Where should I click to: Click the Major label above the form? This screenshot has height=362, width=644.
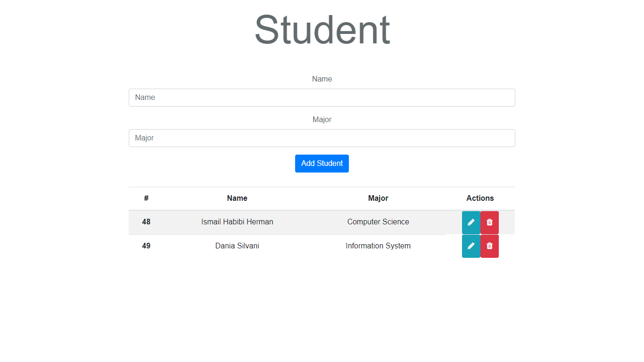click(322, 120)
